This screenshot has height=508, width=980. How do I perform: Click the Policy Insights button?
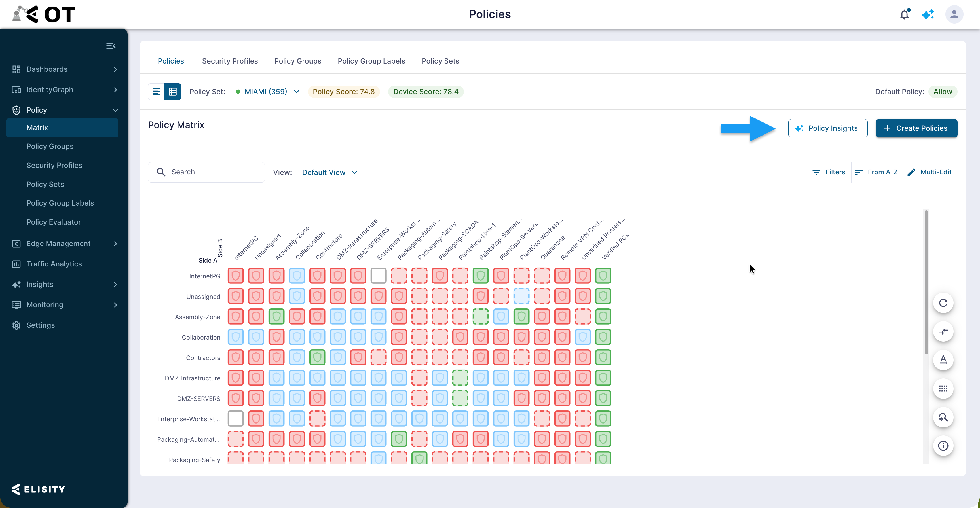point(828,128)
